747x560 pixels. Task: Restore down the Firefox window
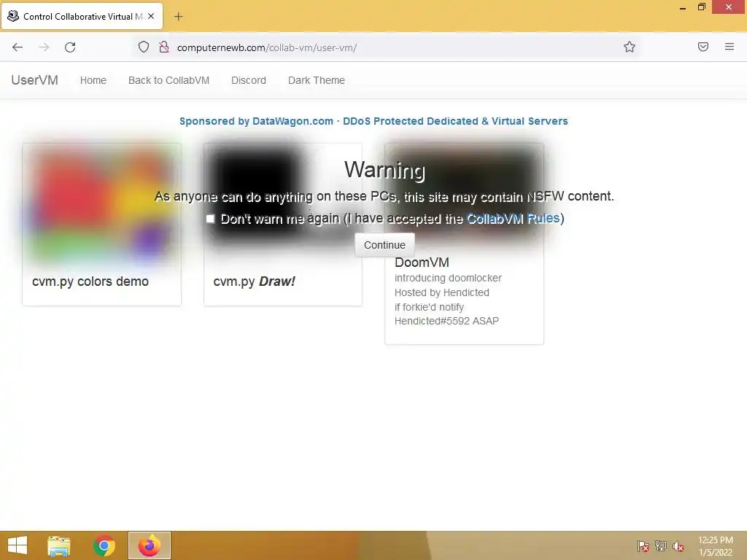coord(701,7)
